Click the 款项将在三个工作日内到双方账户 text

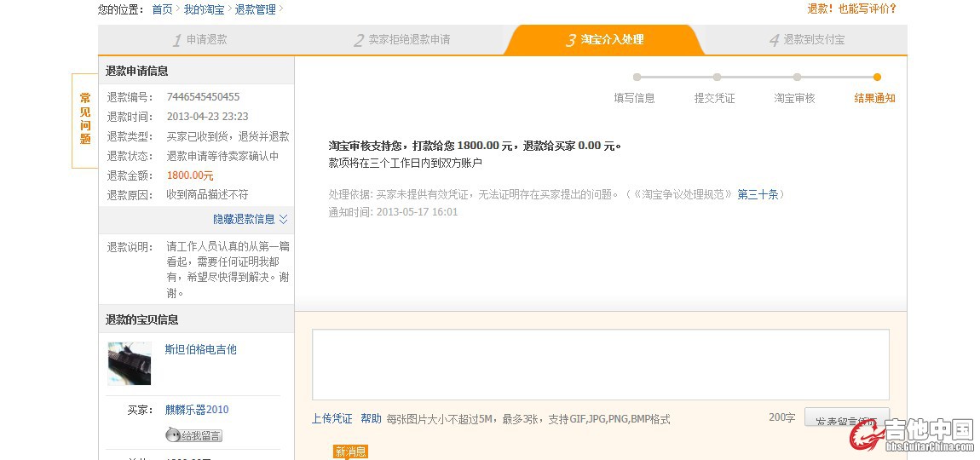pyautogui.click(x=405, y=163)
